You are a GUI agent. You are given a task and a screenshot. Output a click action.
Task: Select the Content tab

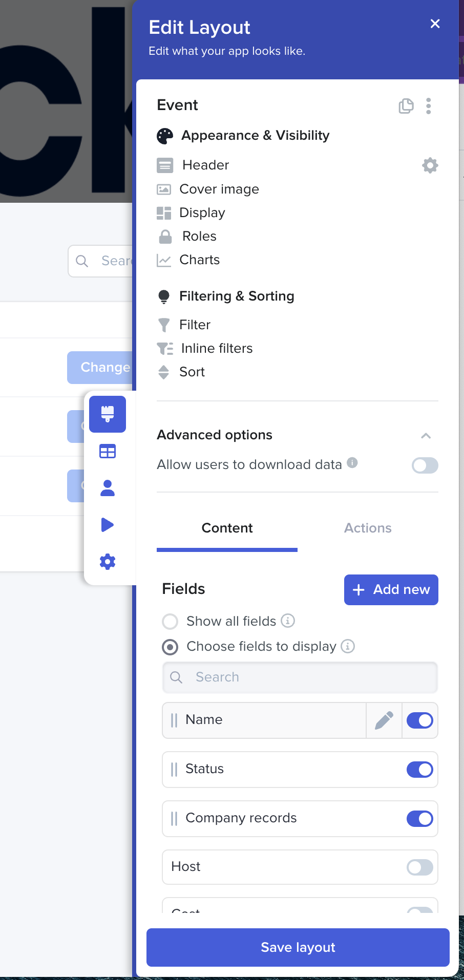[x=227, y=528]
